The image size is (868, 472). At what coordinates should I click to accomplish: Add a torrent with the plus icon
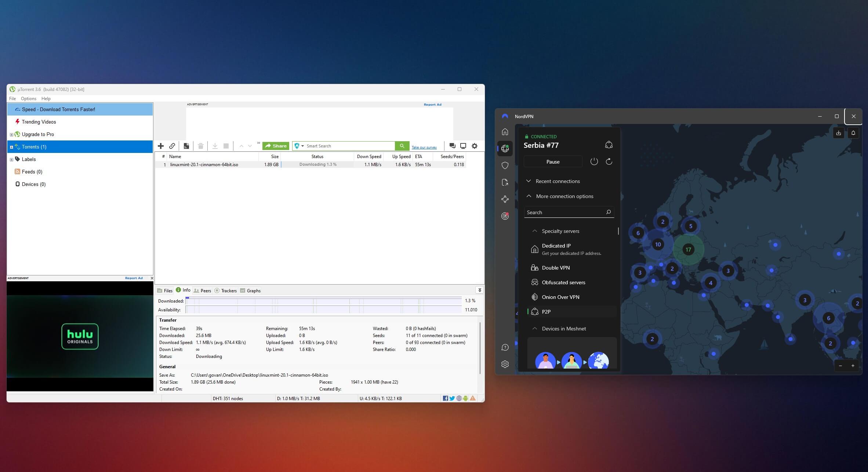pyautogui.click(x=161, y=146)
